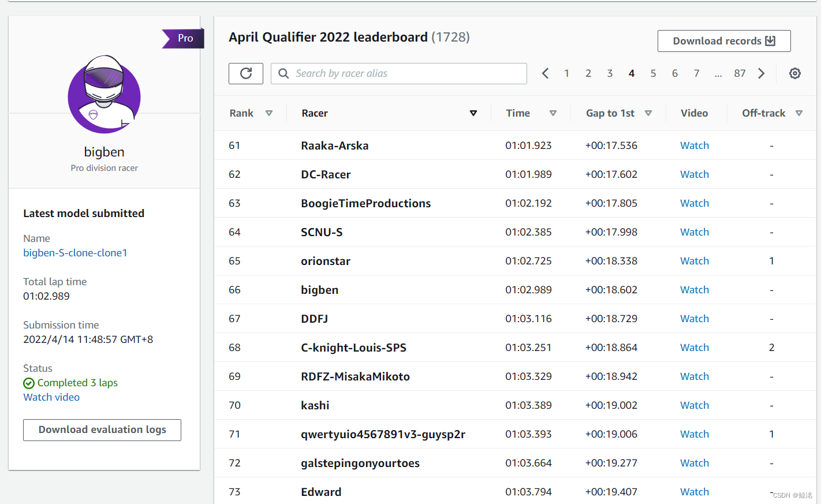Go to leaderboard page 6
Viewport: 821px width, 504px height.
[x=675, y=73]
